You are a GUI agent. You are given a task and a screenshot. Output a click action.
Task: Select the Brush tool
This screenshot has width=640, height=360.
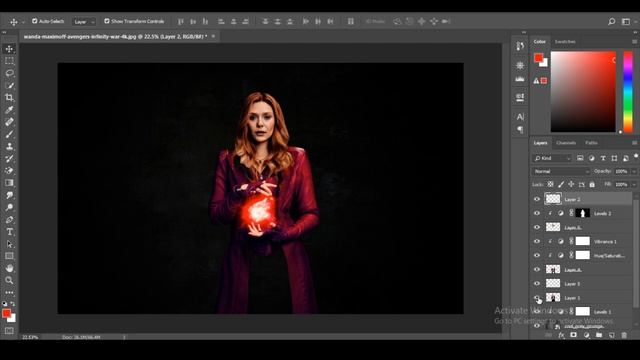(9, 134)
